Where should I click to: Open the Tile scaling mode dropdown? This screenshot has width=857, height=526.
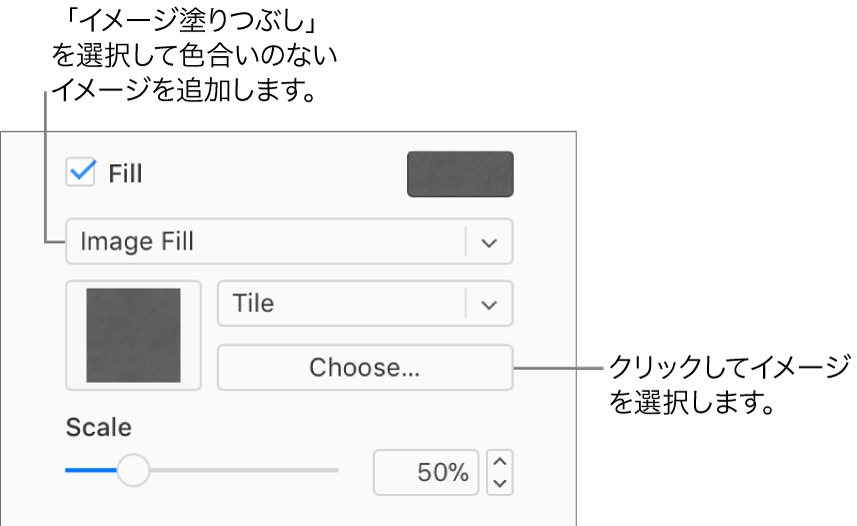click(x=365, y=303)
